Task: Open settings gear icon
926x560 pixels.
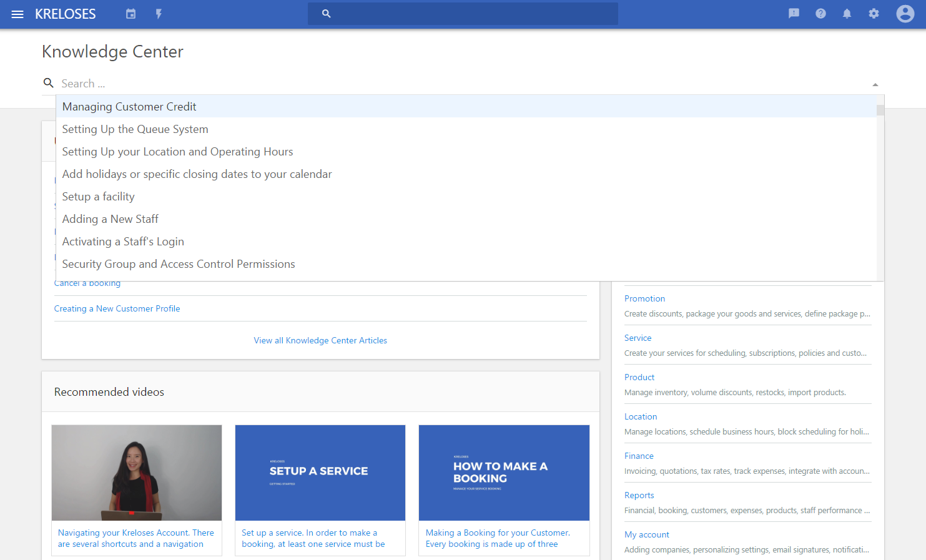Action: (874, 14)
